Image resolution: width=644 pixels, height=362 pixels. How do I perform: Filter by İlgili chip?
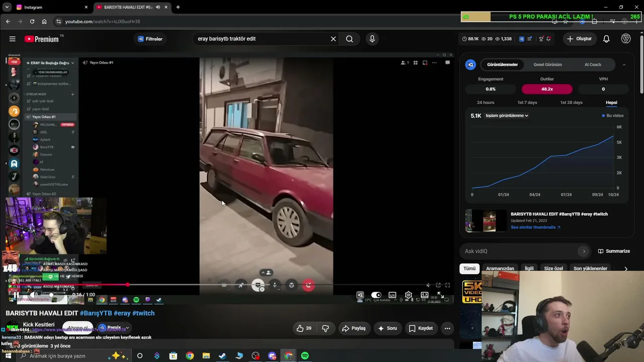coord(529,268)
